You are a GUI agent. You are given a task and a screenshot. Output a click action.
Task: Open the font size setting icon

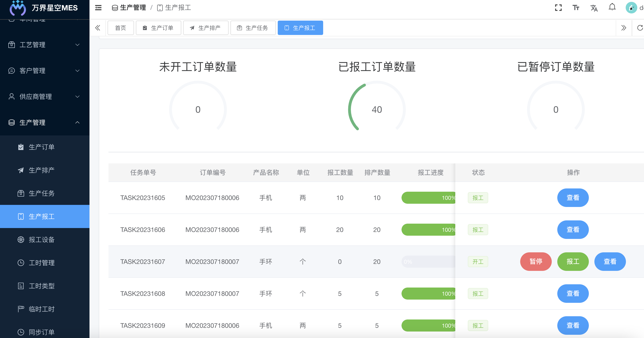[576, 8]
